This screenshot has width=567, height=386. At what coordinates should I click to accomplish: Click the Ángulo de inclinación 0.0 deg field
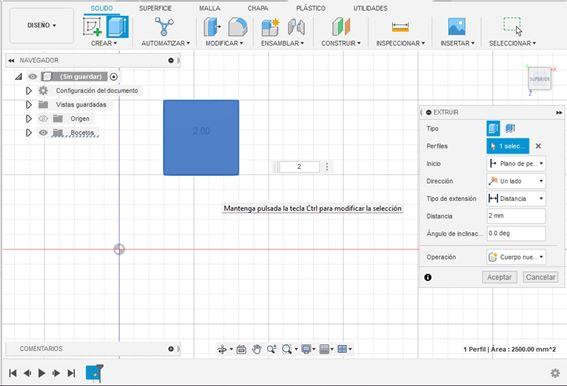click(x=516, y=233)
